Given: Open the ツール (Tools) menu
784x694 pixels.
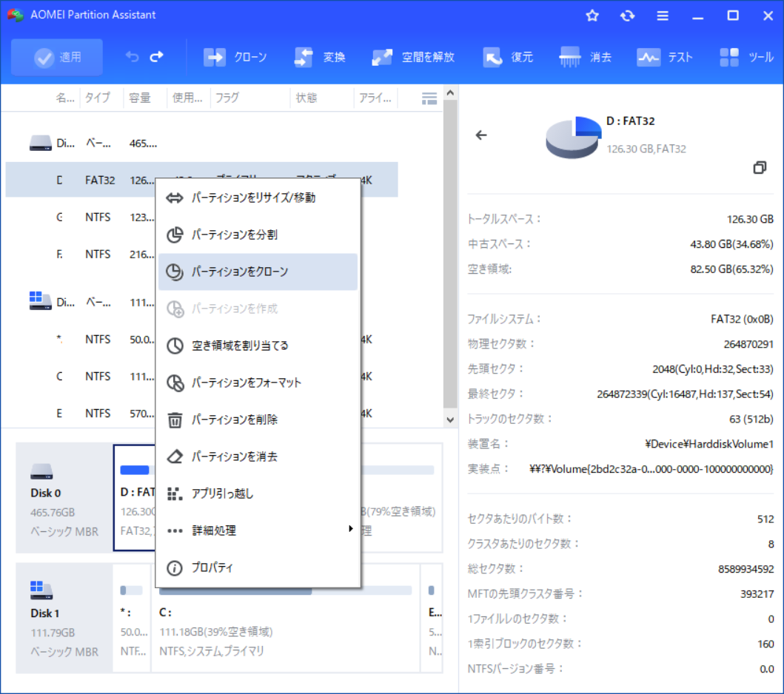Looking at the screenshot, I should (x=746, y=58).
